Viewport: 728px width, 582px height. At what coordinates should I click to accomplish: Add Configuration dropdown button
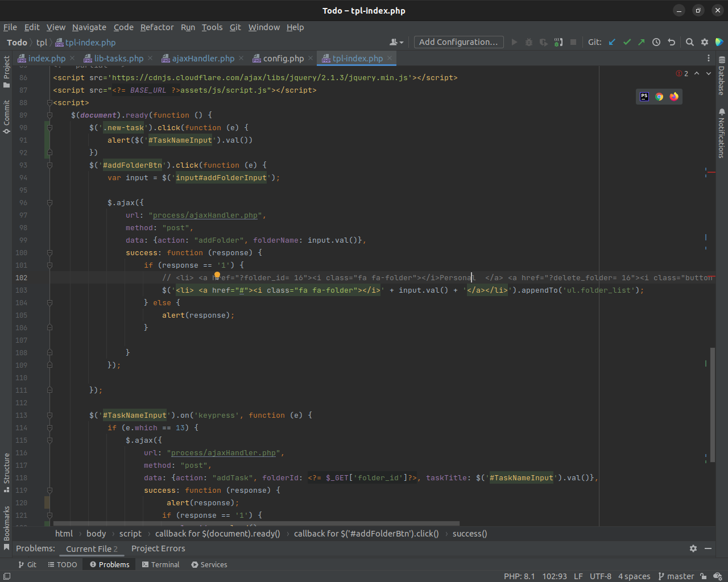click(458, 42)
